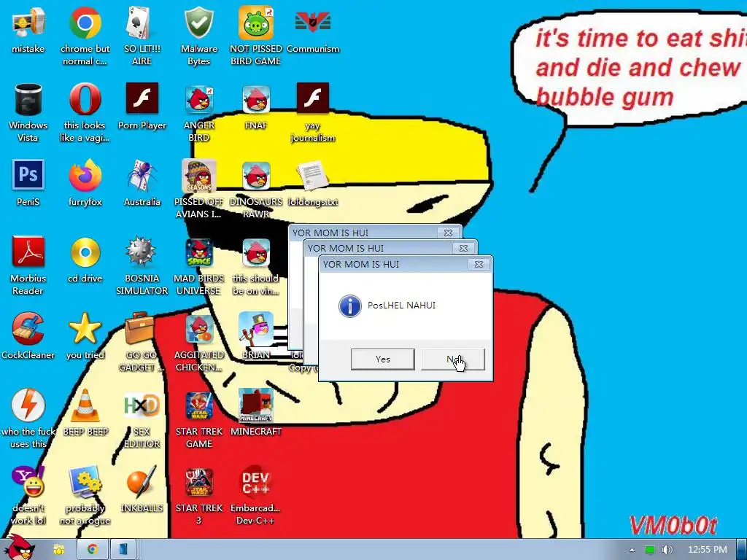The image size is (747, 560).
Task: Select the 'furryfox' Firefox icon
Action: coord(85,175)
